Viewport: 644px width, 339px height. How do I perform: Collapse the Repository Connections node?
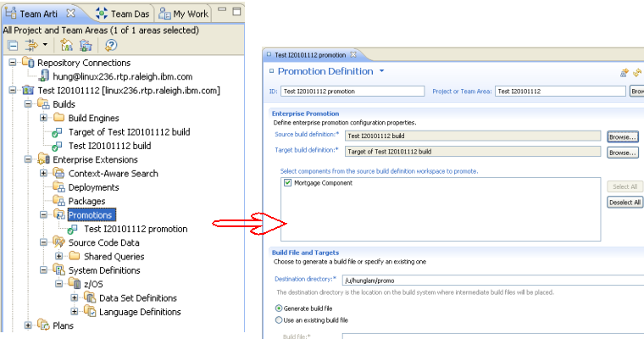tap(13, 63)
